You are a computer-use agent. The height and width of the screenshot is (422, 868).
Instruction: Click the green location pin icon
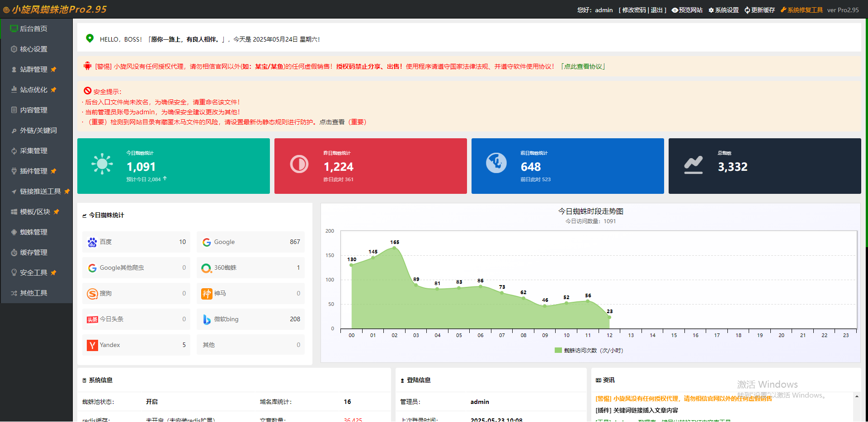pos(90,38)
